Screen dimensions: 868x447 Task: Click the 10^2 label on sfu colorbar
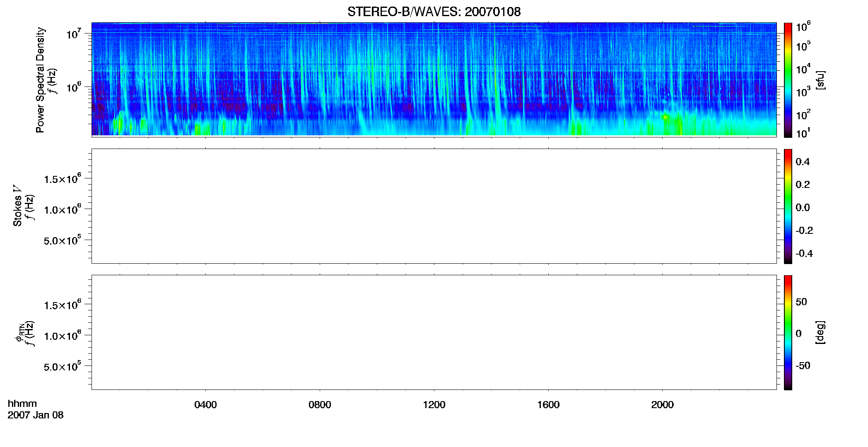click(803, 115)
